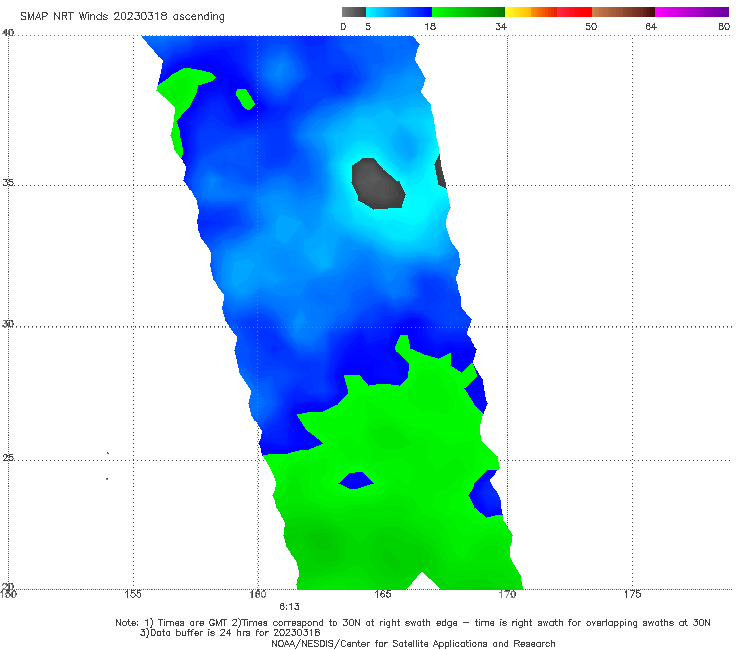
Task: Click the latitude label "35" on the left axis
Action: coord(8,182)
